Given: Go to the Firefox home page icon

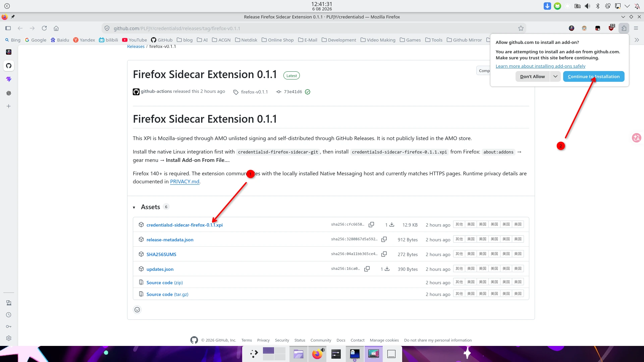Looking at the screenshot, I should pos(56,28).
